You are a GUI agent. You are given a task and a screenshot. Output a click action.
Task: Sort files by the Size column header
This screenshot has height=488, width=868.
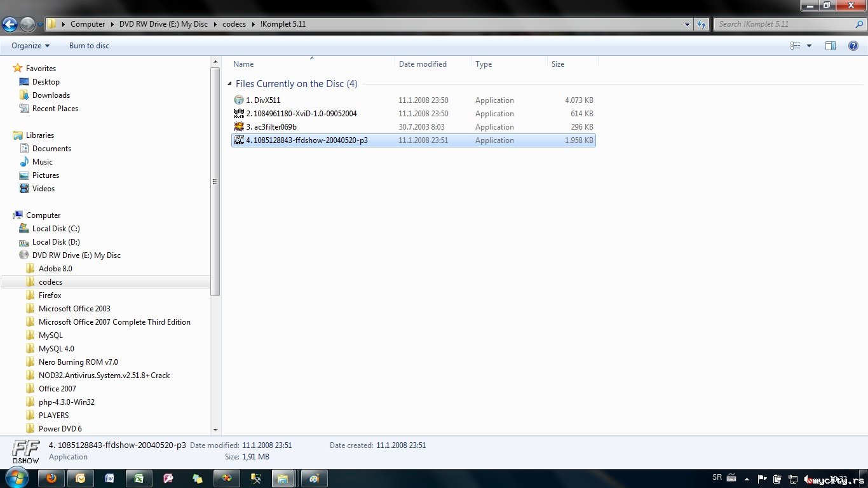[558, 64]
